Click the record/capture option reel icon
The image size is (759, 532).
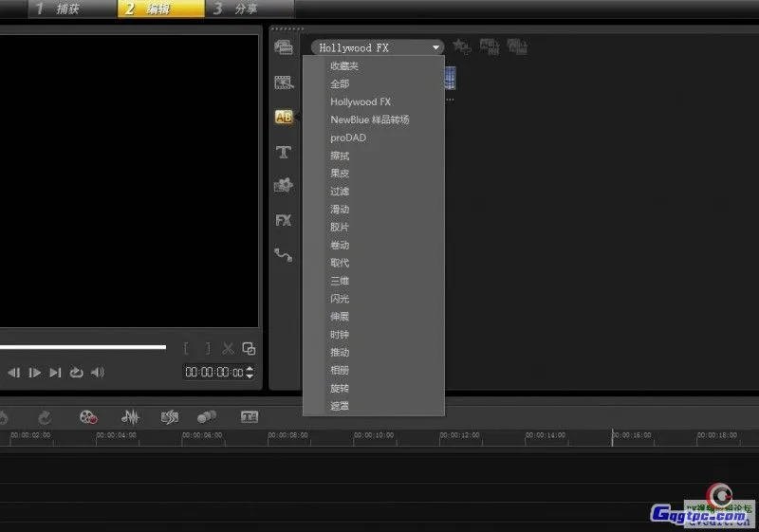[88, 416]
